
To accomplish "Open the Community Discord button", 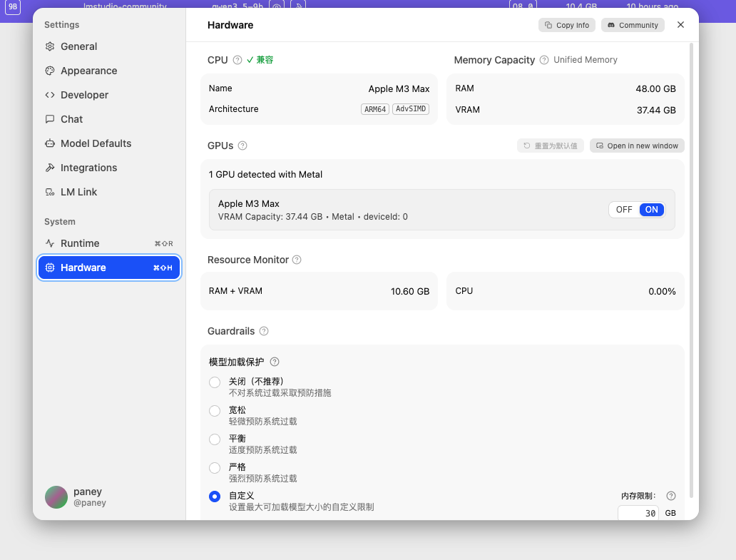I will (x=633, y=26).
